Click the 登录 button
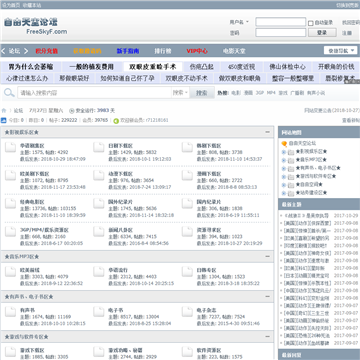This screenshot has height=360, width=360. 322,33
